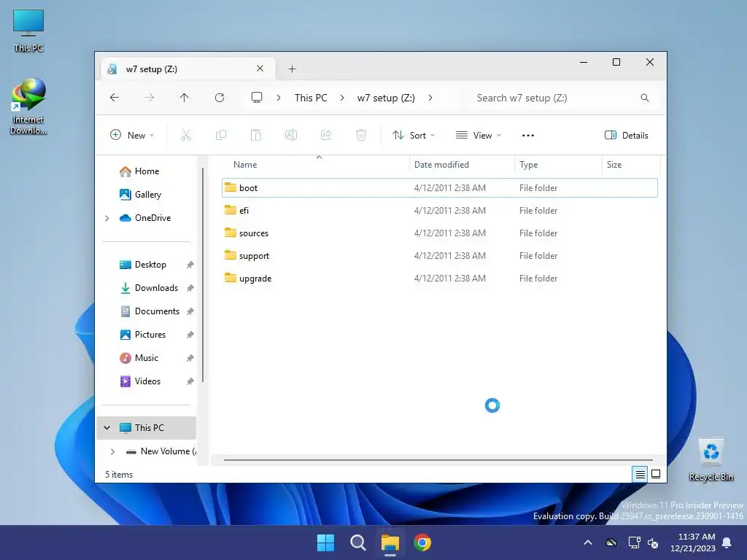
Task: Click the Rename icon in toolbar
Action: 291,135
